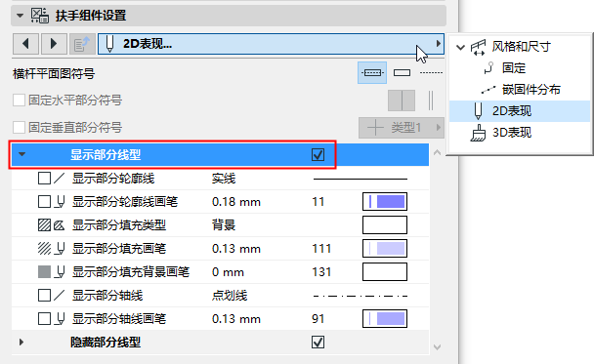
Task: Click brush icon of 3D表现 entry
Action: 478,133
